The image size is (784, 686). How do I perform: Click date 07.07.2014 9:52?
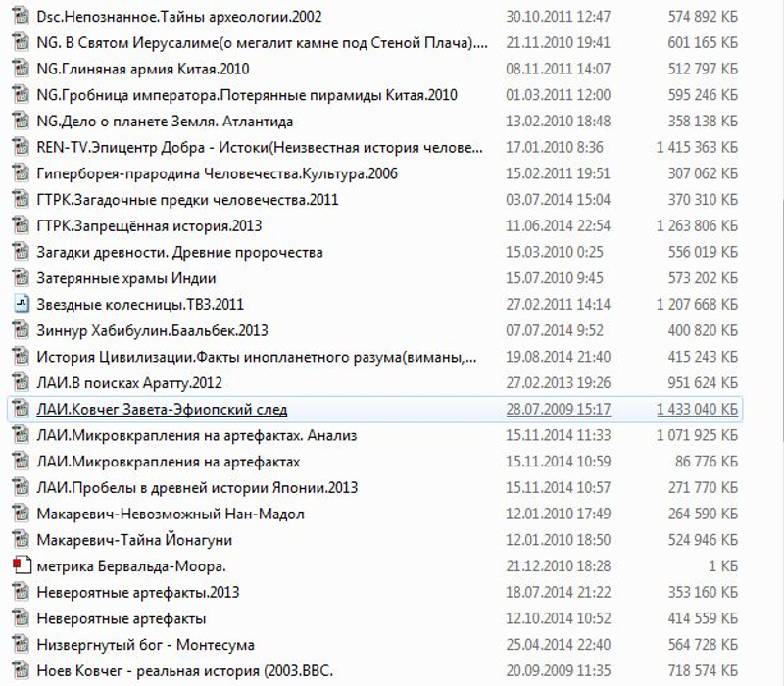pos(555,330)
